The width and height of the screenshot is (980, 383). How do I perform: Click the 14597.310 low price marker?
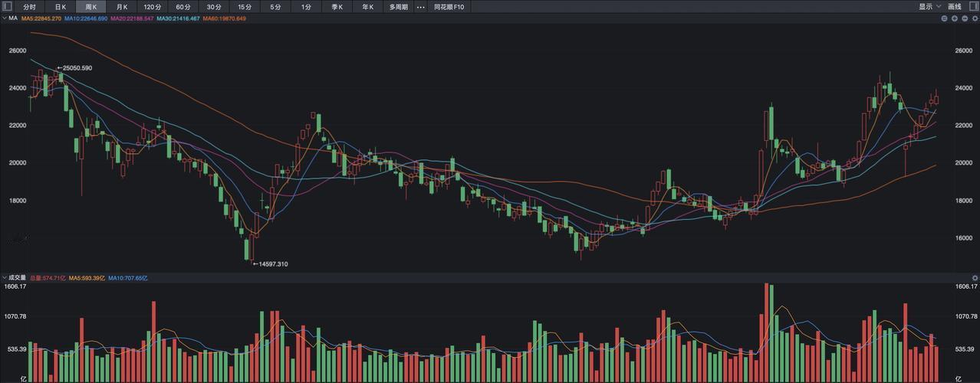click(x=271, y=264)
